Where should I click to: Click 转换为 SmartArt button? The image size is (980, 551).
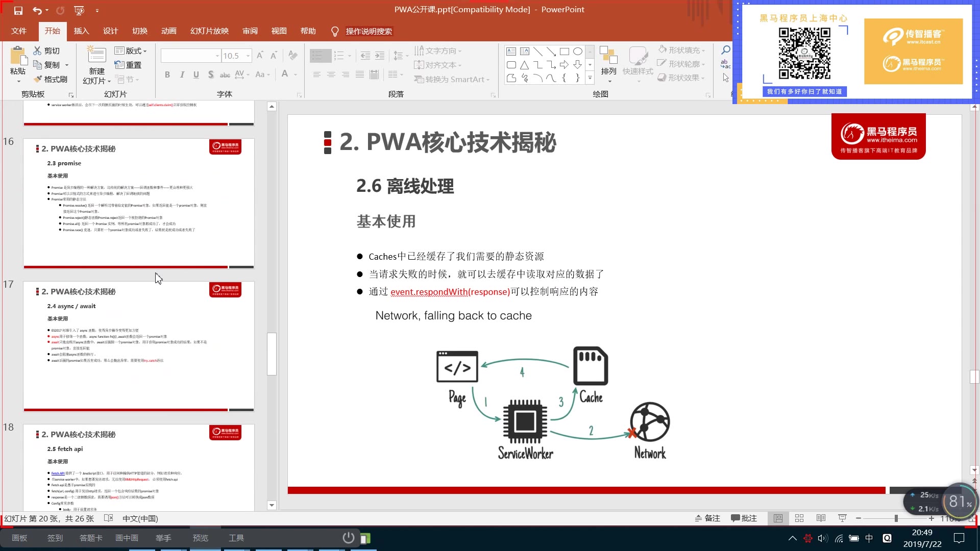[452, 79]
